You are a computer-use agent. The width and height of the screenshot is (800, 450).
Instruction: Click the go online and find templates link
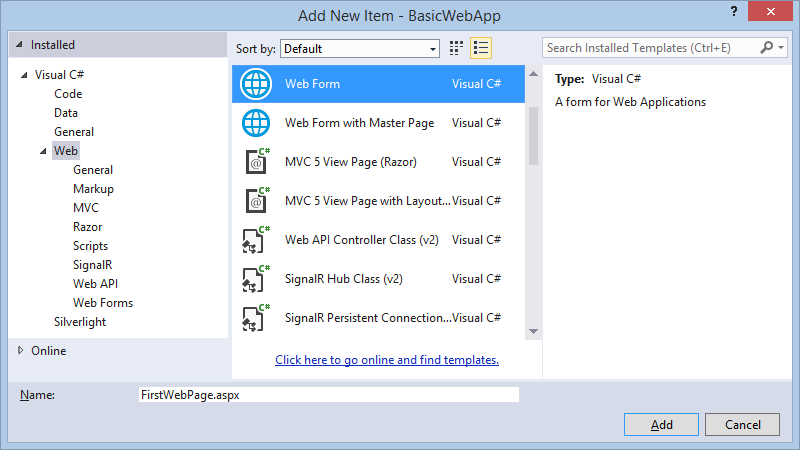tap(387, 360)
